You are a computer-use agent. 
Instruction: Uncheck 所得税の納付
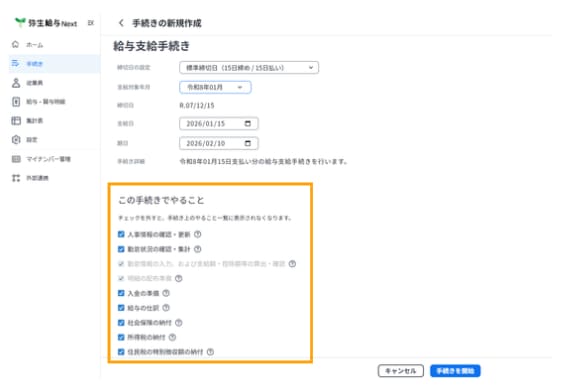tap(121, 337)
